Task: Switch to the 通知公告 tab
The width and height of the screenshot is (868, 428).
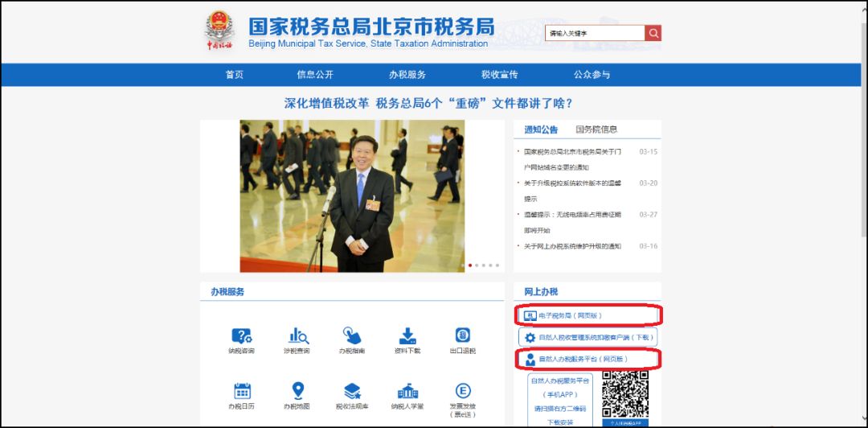Action: tap(541, 130)
